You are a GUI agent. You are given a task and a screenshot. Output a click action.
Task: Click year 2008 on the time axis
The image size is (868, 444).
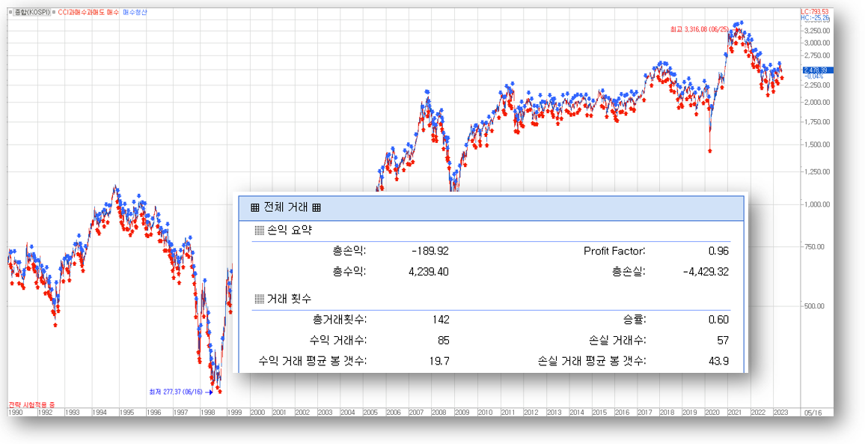(x=439, y=413)
